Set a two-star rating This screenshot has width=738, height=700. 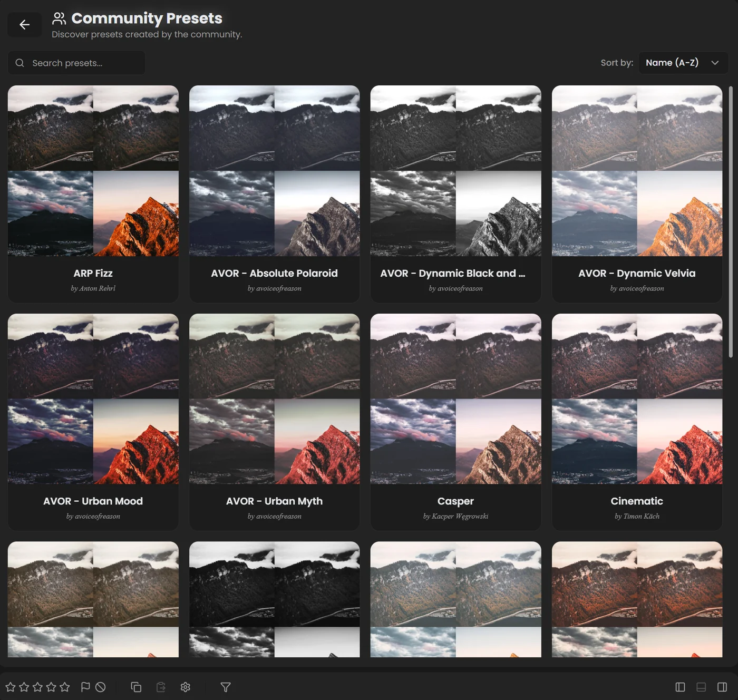[x=24, y=687]
